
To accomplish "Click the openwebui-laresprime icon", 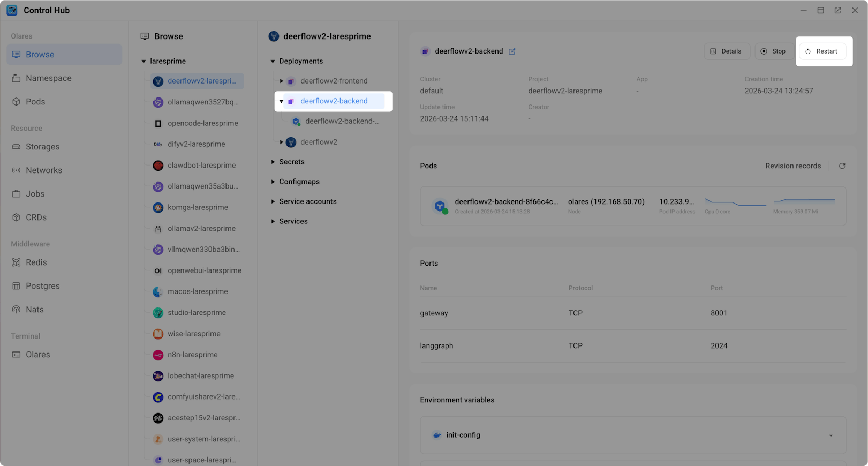I will pos(158,271).
